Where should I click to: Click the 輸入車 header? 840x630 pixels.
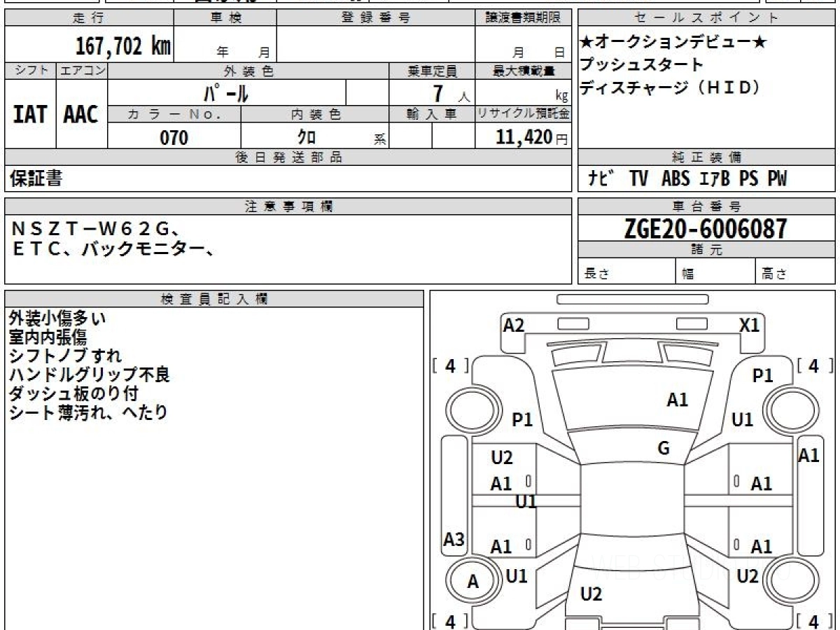[432, 114]
